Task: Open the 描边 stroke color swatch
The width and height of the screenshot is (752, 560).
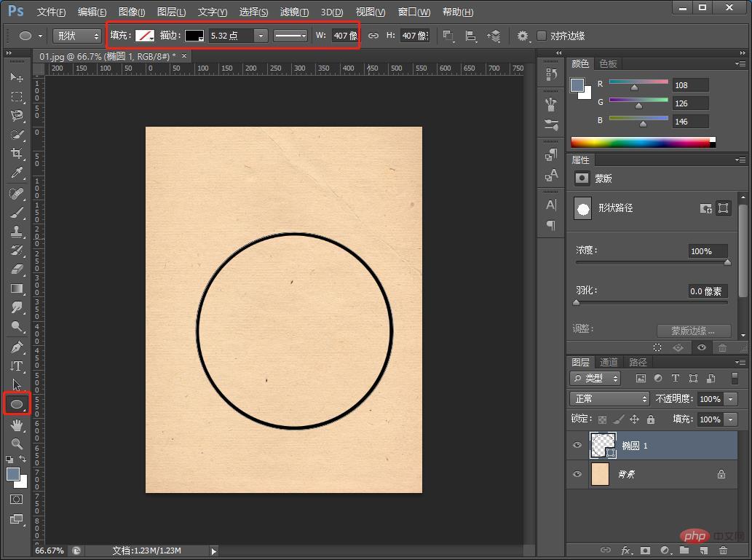Action: (194, 36)
